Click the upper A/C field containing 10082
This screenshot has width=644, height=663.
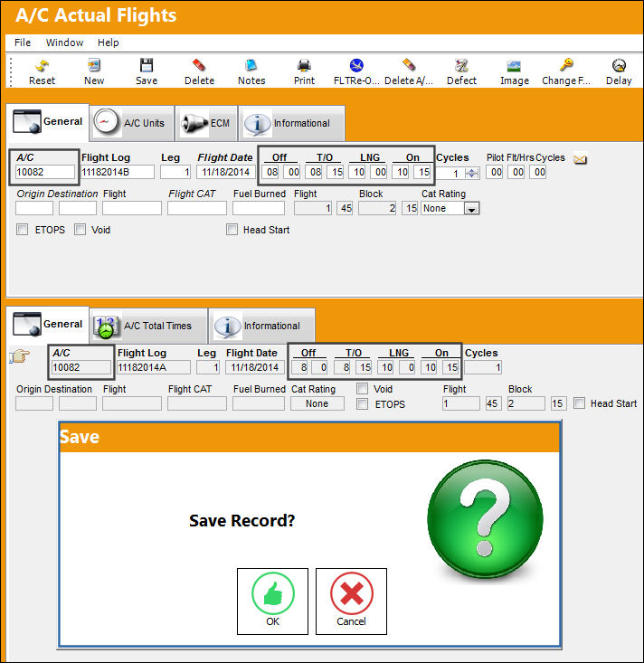click(x=45, y=172)
